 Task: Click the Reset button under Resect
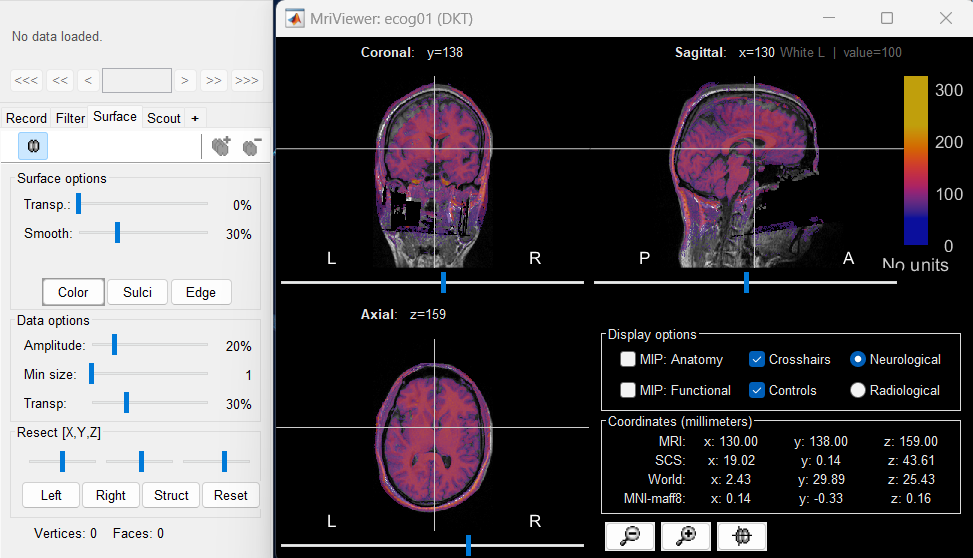click(230, 495)
